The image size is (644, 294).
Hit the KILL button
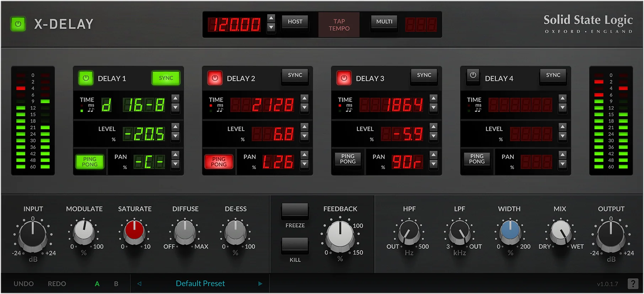point(295,245)
